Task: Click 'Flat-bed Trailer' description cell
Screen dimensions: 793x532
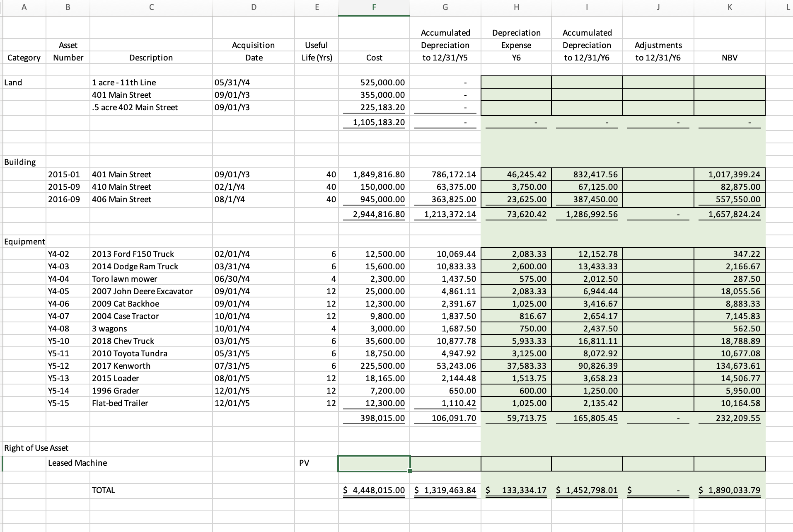Action: click(151, 403)
